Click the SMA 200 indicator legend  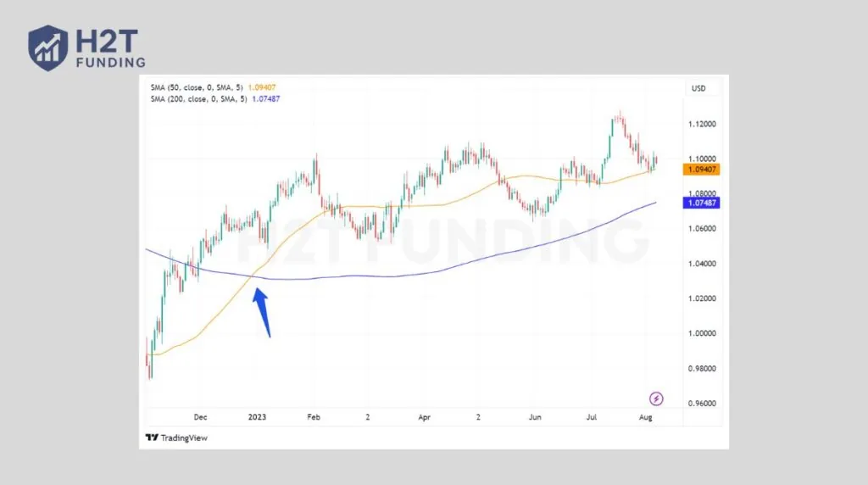point(215,99)
